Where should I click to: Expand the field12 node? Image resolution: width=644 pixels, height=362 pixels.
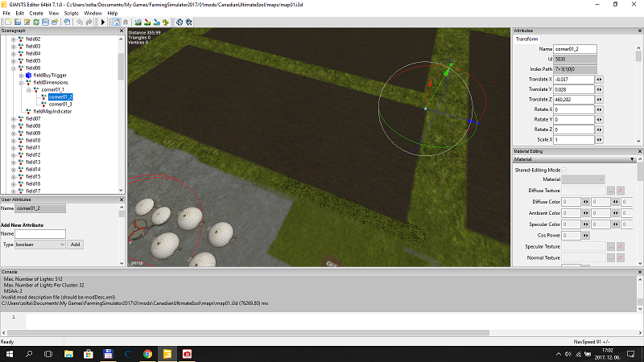click(x=13, y=154)
